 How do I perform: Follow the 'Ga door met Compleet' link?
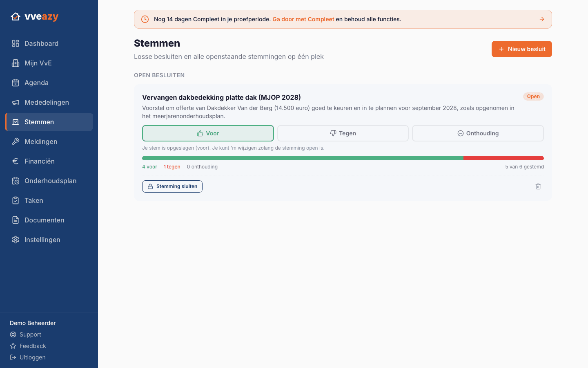(x=303, y=19)
